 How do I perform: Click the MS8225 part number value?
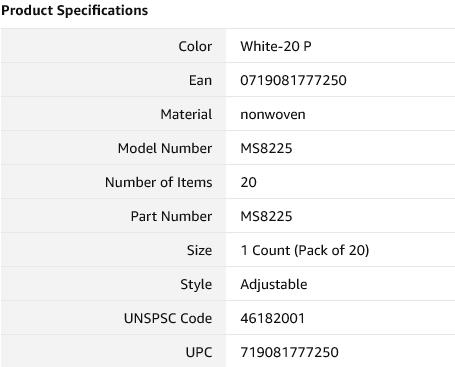[x=266, y=216]
